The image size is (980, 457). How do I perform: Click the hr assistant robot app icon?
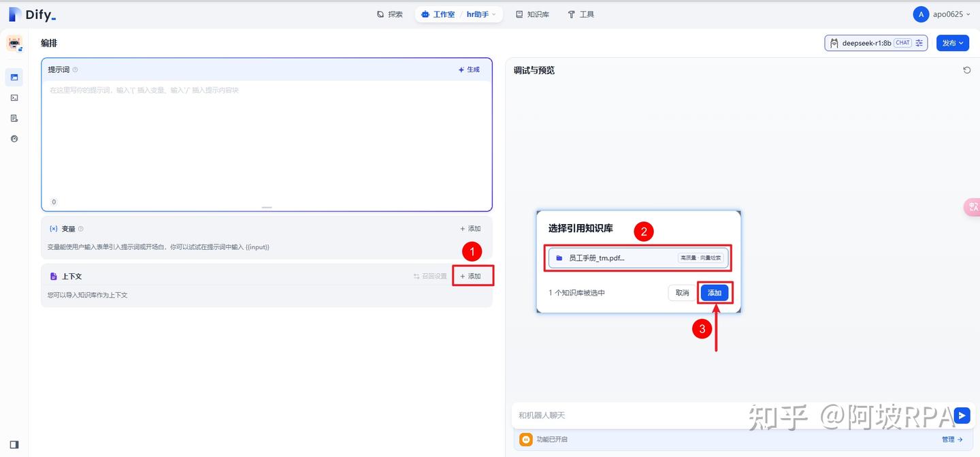14,43
